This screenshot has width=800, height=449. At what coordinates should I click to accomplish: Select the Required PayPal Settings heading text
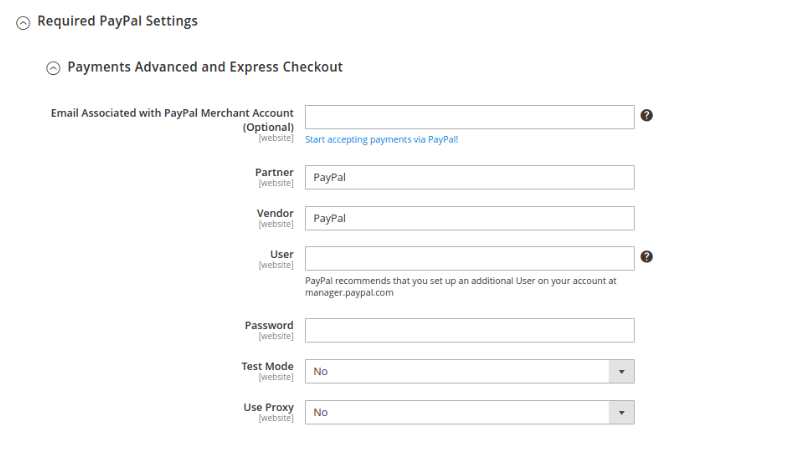tap(117, 21)
